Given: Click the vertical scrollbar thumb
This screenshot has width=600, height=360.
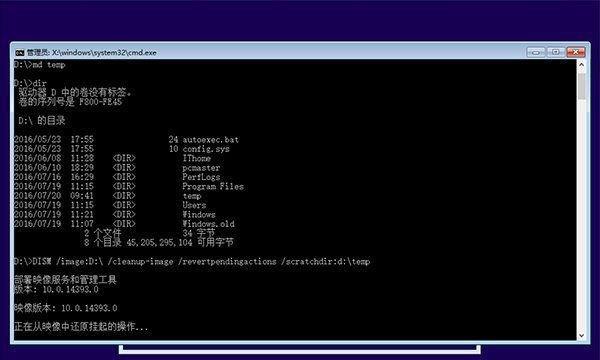Looking at the screenshot, I should click(581, 86).
